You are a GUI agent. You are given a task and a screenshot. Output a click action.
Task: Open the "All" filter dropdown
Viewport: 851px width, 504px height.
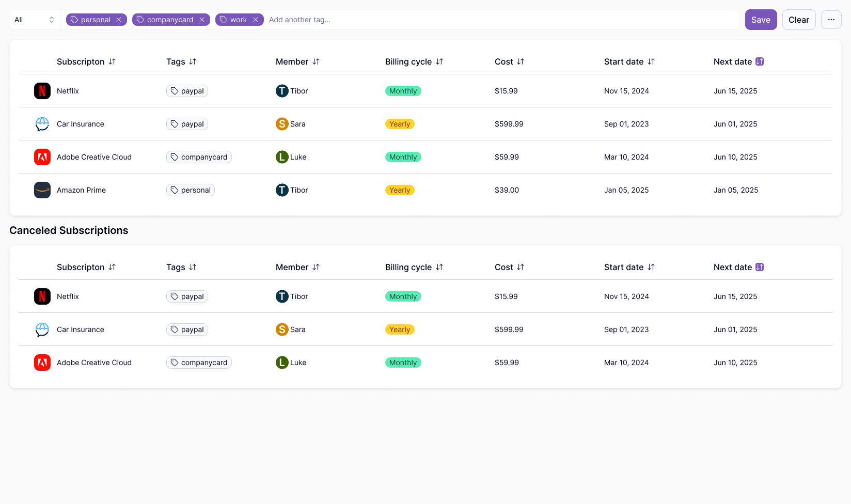(x=34, y=20)
